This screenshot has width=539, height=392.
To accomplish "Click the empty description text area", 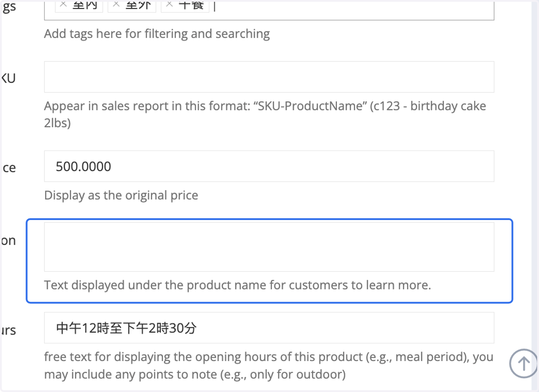I will pyautogui.click(x=269, y=247).
